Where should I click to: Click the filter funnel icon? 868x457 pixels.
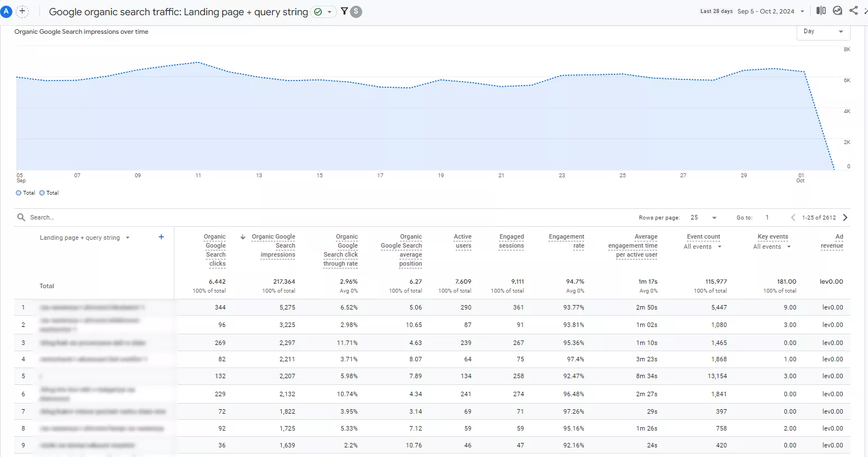coord(344,11)
